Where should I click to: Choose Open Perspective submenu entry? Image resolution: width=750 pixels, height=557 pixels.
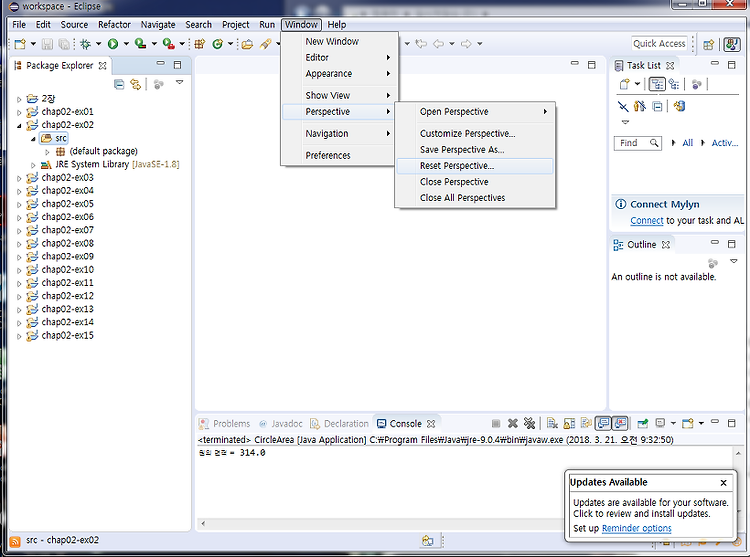click(474, 111)
